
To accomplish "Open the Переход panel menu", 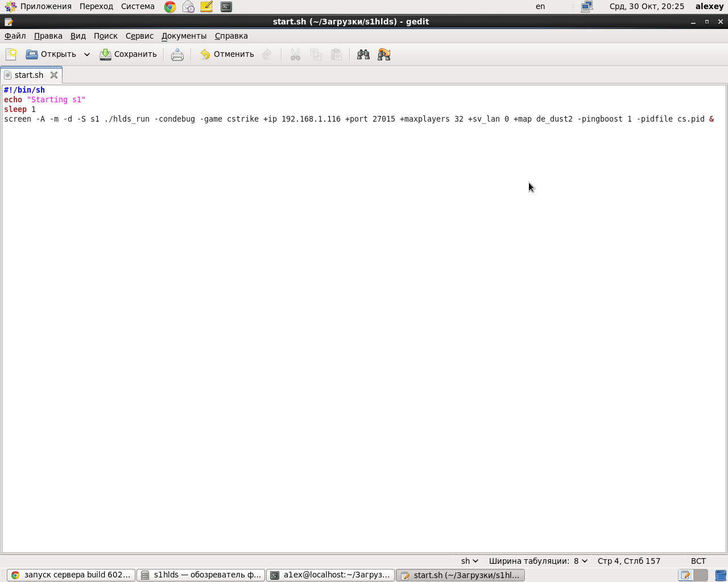I will coord(96,6).
